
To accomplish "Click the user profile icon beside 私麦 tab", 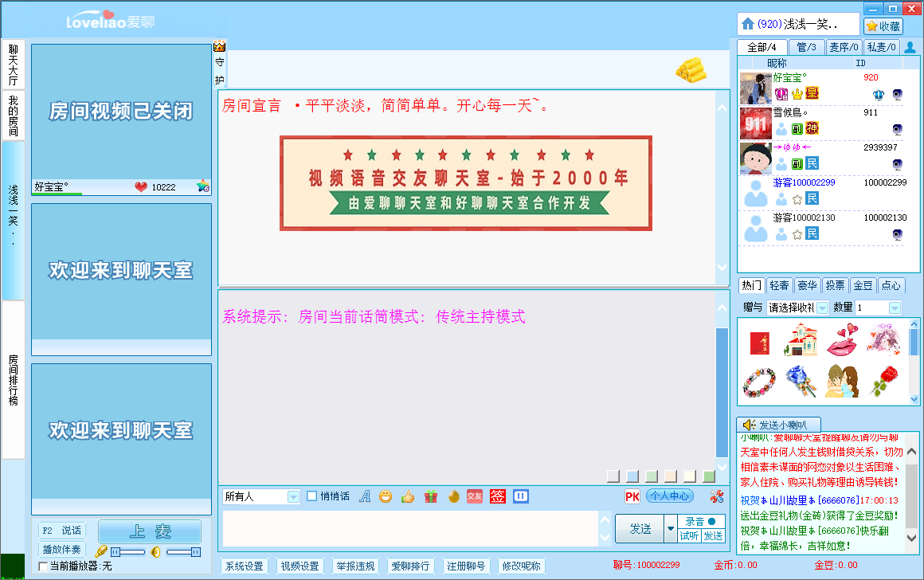I will pos(910,47).
